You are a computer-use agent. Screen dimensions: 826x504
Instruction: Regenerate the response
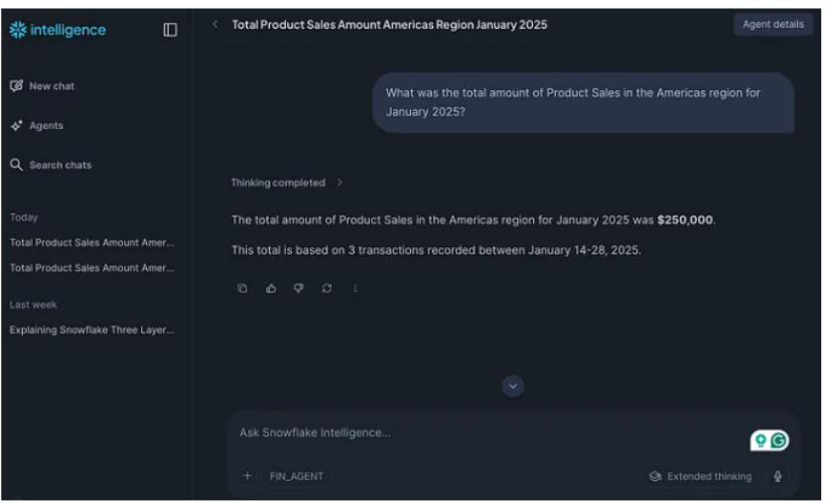pyautogui.click(x=327, y=289)
